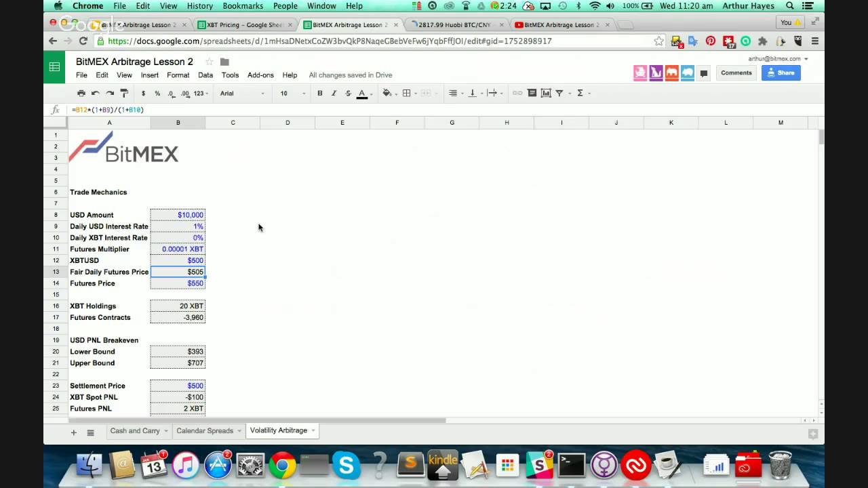Open the 123 number formats dropdown
Image resolution: width=868 pixels, height=488 pixels.
(x=201, y=94)
